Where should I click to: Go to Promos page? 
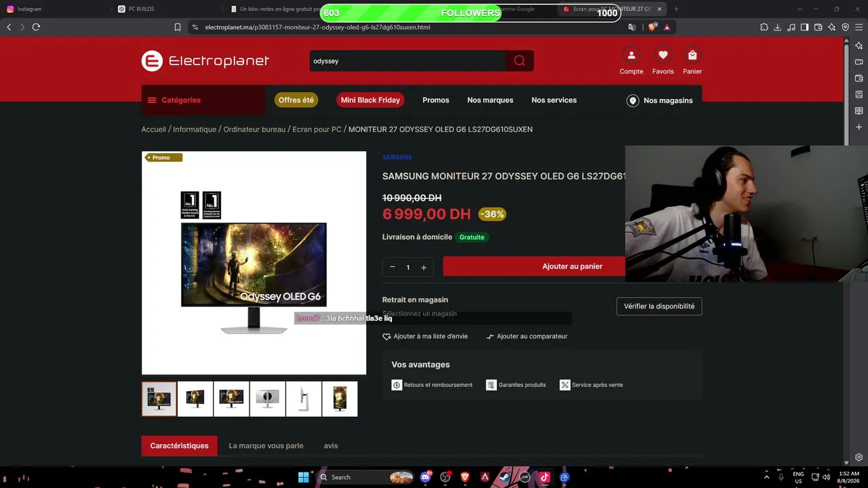(x=436, y=100)
